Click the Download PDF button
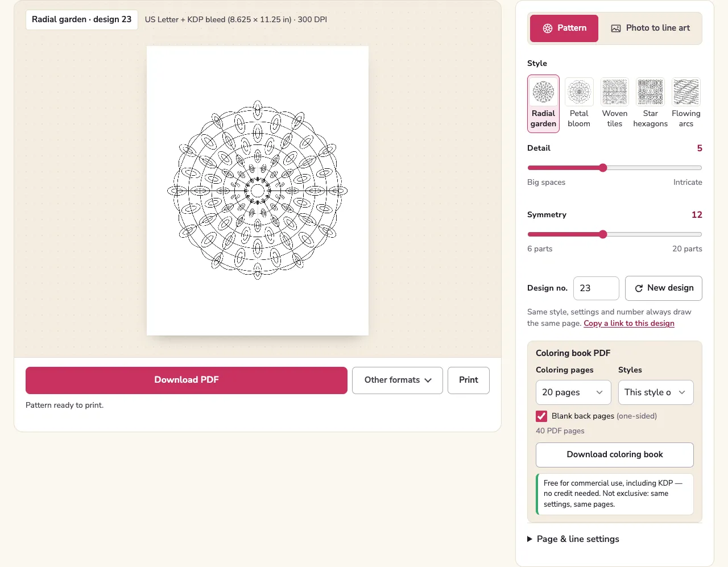 pyautogui.click(x=187, y=380)
